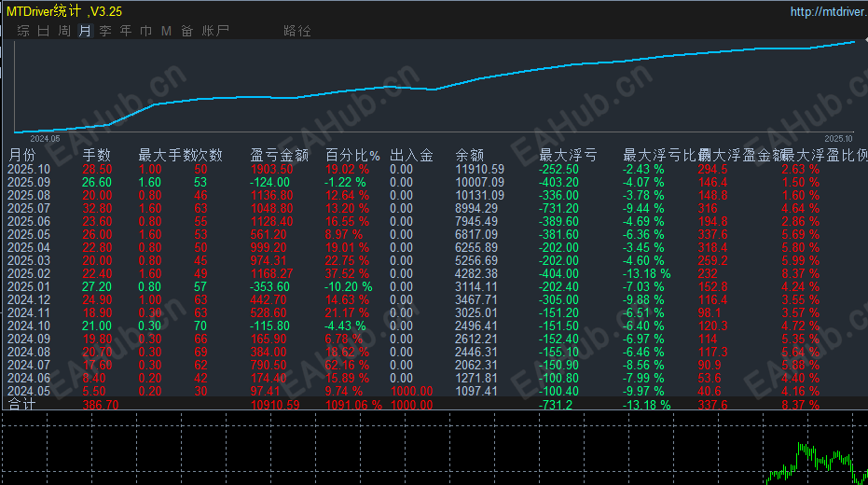Click the 盈亏金额 column header
The image size is (868, 485).
[x=279, y=155]
